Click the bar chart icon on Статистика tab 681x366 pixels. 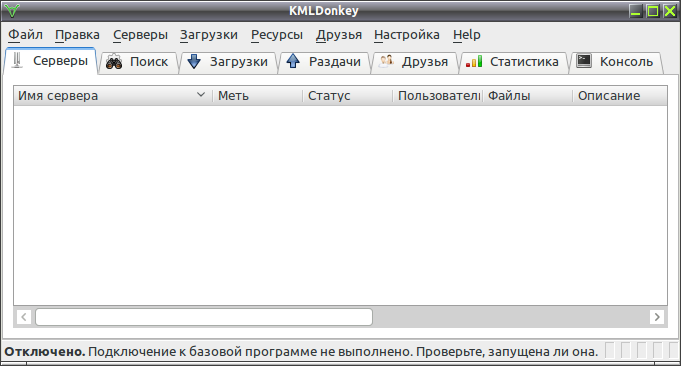[x=474, y=61]
